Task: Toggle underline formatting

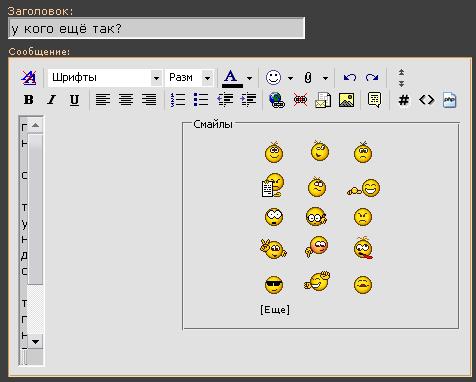Action: click(x=74, y=100)
